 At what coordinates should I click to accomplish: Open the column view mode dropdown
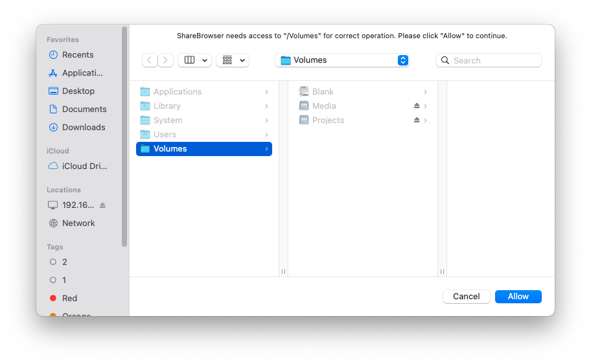[x=194, y=60]
